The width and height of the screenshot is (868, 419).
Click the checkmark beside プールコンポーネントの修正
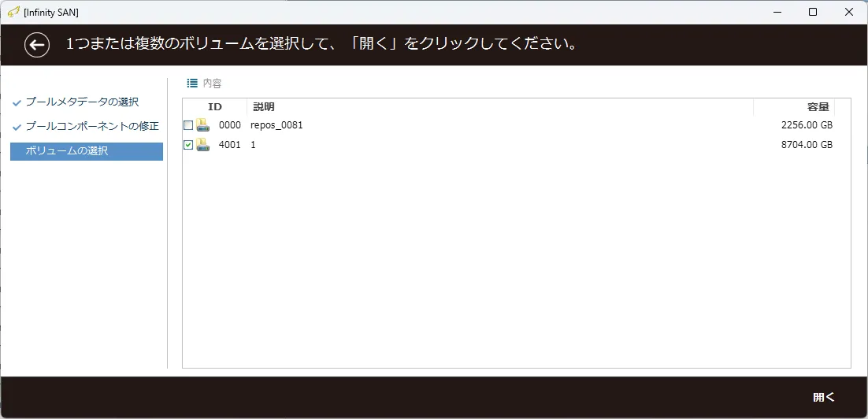17,128
